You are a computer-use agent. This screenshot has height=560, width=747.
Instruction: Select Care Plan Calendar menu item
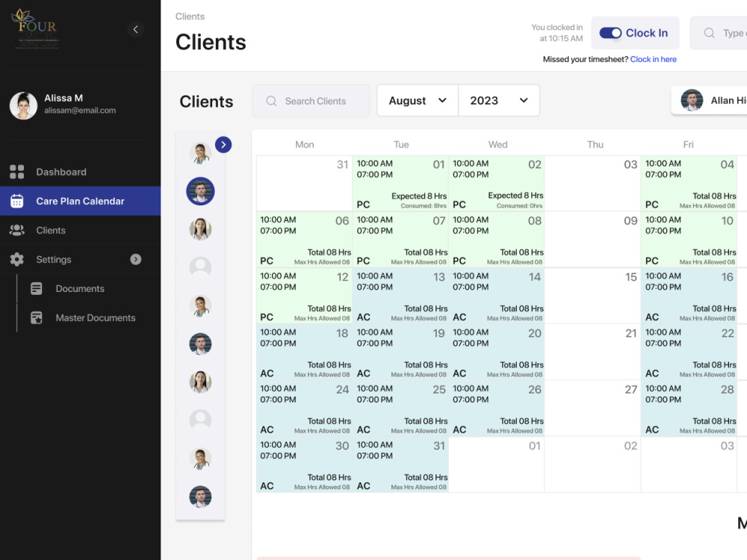tap(80, 201)
